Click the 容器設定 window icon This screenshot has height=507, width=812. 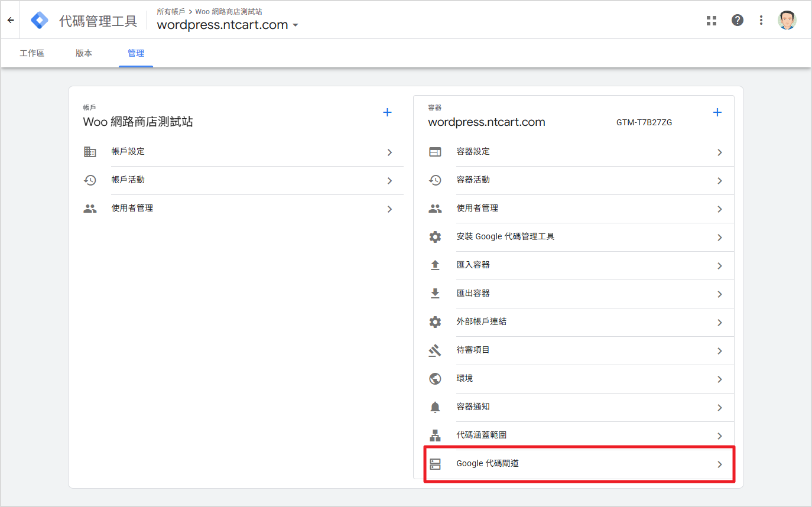coord(435,152)
